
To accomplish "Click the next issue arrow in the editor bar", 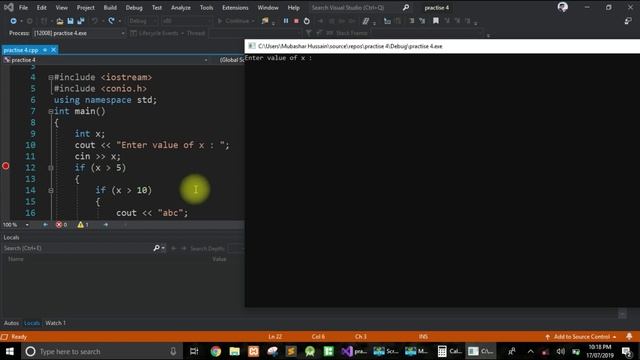I will [106, 224].
